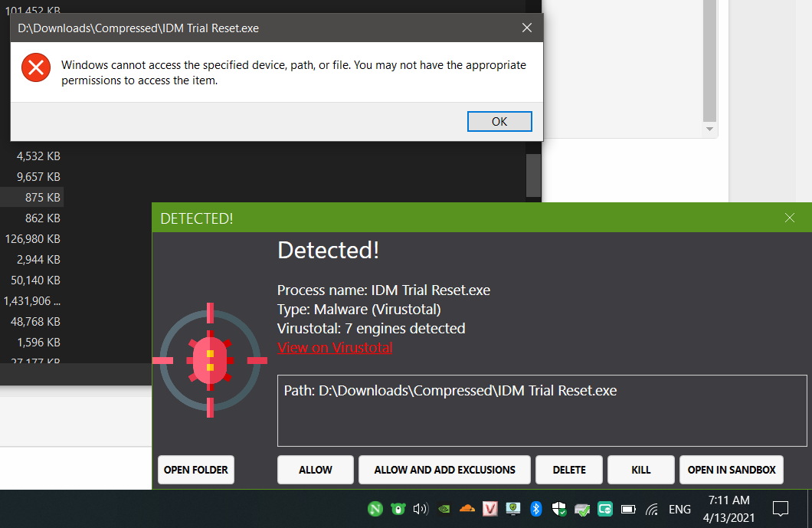812x528 pixels.
Task: Click OK in the Windows error dialog
Action: click(x=499, y=121)
